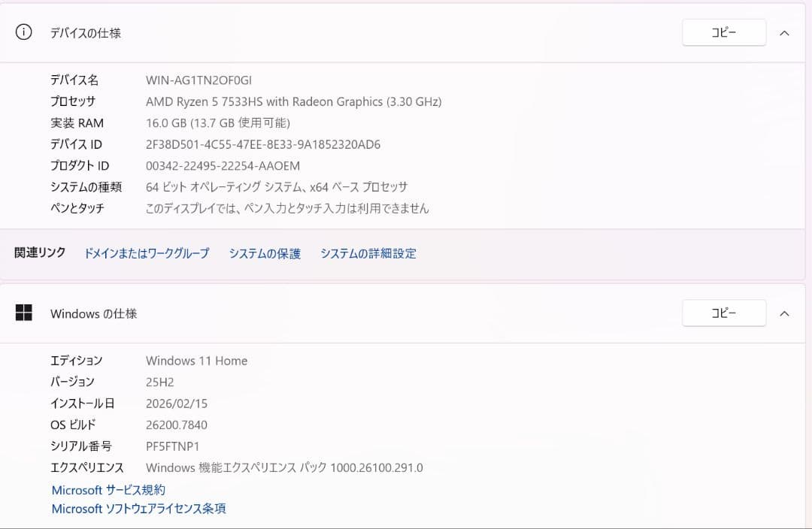Viewport: 812px width, 529px height.
Task: Open システムの保護 link
Action: pyautogui.click(x=265, y=253)
